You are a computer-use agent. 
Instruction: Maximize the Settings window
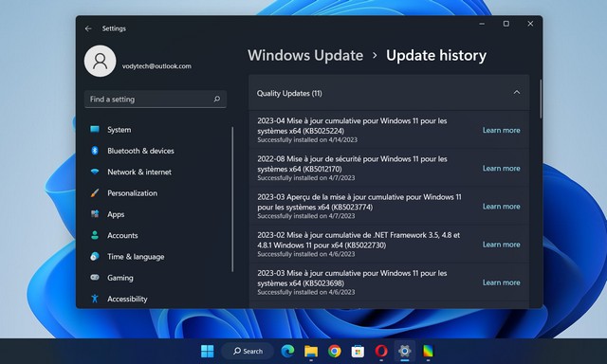(506, 24)
